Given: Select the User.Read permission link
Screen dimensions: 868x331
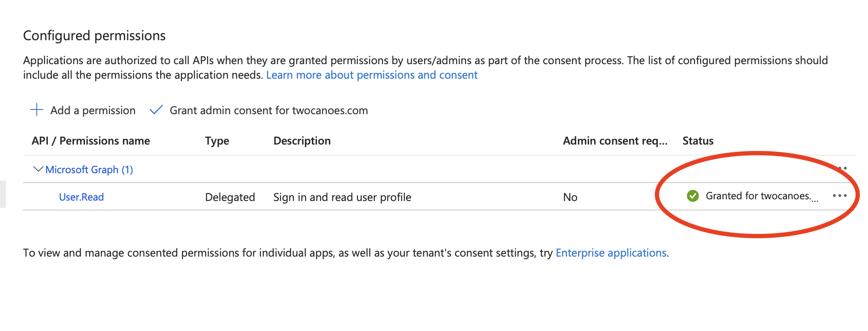Looking at the screenshot, I should [x=81, y=197].
